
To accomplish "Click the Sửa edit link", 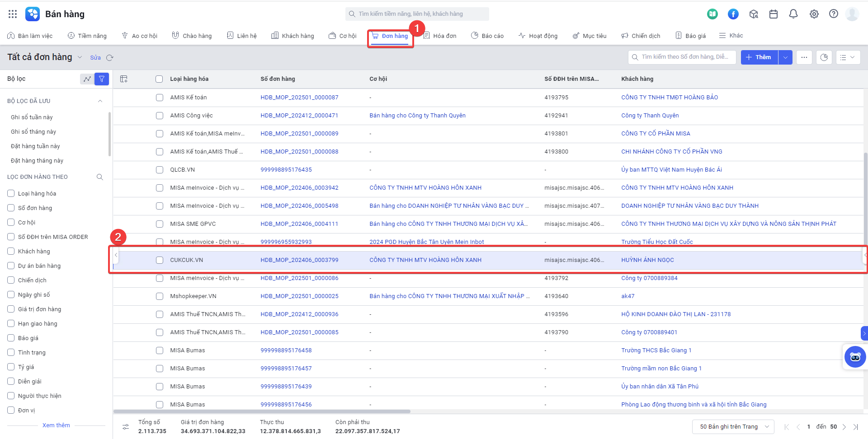I will tap(95, 58).
